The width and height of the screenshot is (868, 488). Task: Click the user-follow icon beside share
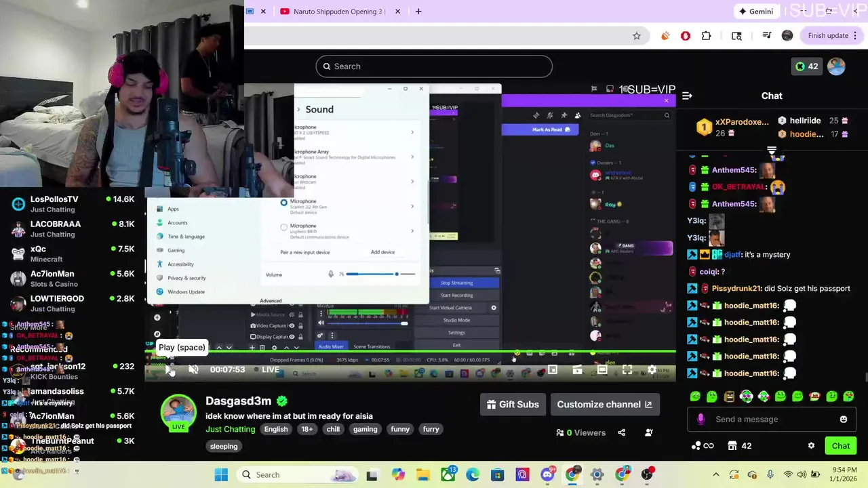point(649,432)
